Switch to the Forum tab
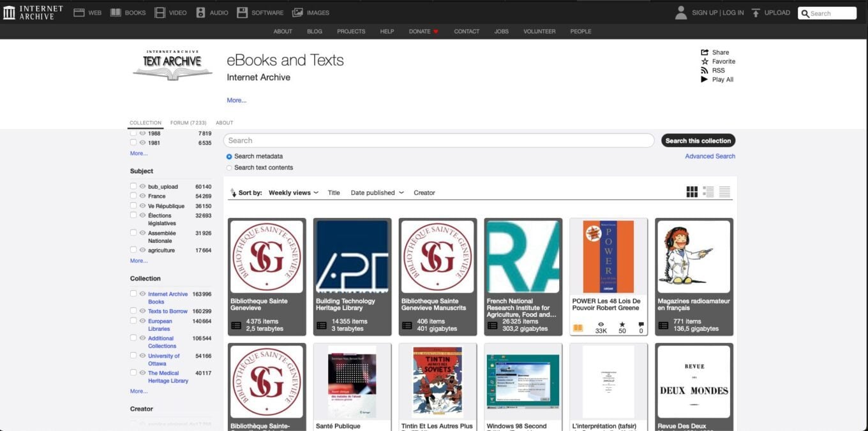The image size is (868, 431). [188, 123]
